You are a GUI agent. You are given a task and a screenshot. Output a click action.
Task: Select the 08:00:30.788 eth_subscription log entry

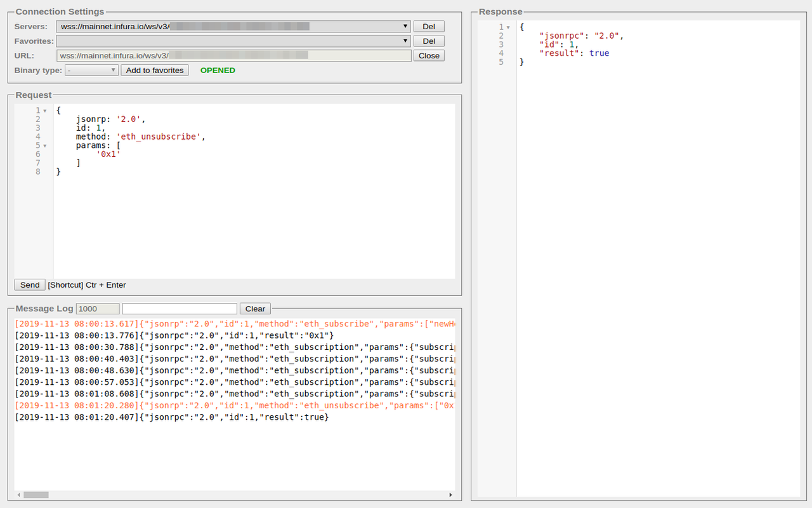235,347
